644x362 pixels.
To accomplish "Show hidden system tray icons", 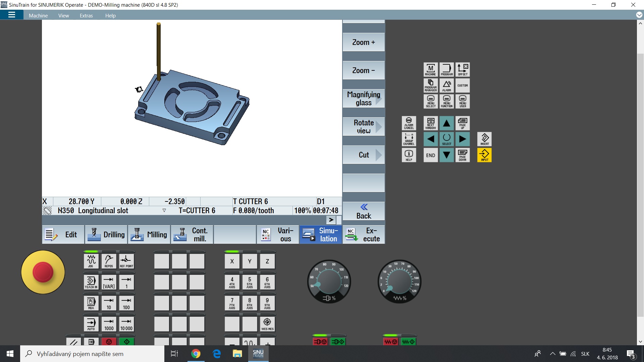I will coord(552,354).
